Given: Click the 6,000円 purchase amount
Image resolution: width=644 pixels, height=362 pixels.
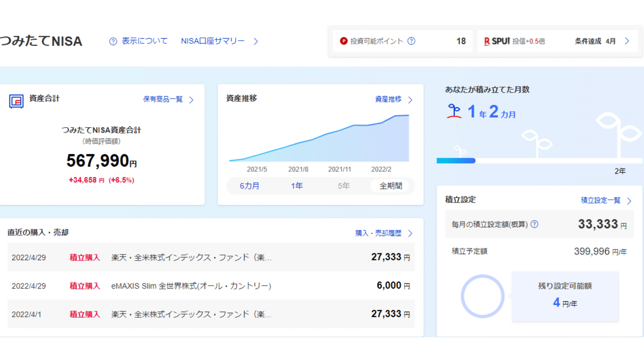Looking at the screenshot, I should coord(393,286).
